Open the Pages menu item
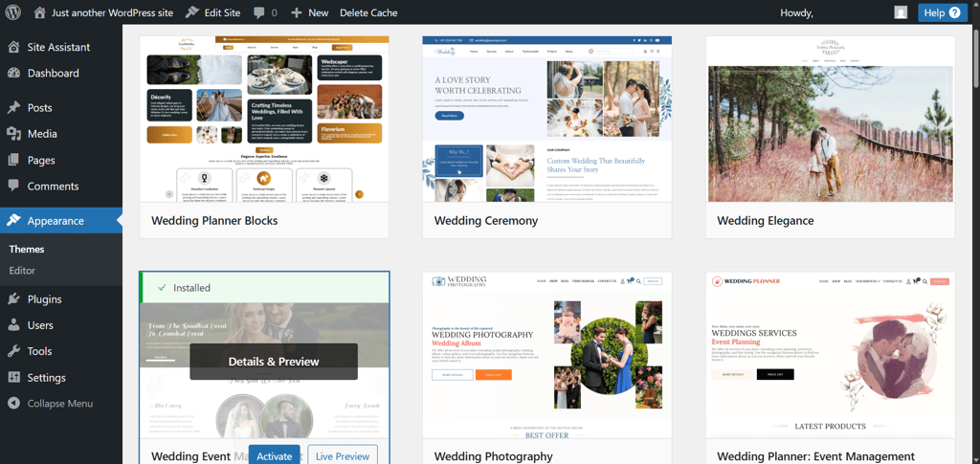Image resolution: width=980 pixels, height=464 pixels. (41, 160)
